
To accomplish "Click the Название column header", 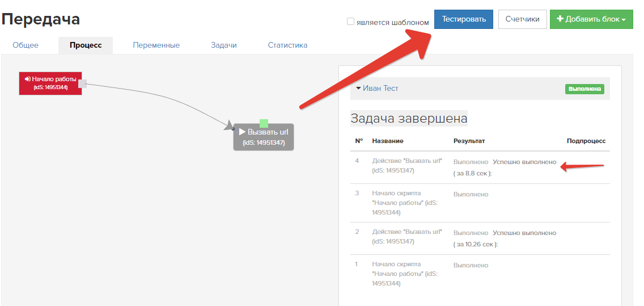I will pyautogui.click(x=388, y=141).
